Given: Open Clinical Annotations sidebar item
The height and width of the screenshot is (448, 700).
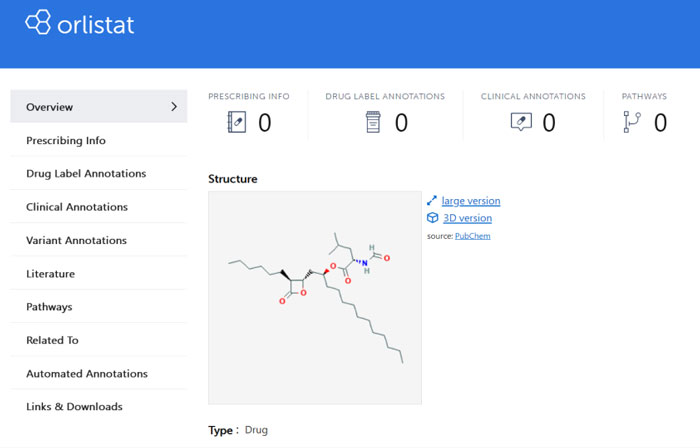Looking at the screenshot, I should point(77,207).
